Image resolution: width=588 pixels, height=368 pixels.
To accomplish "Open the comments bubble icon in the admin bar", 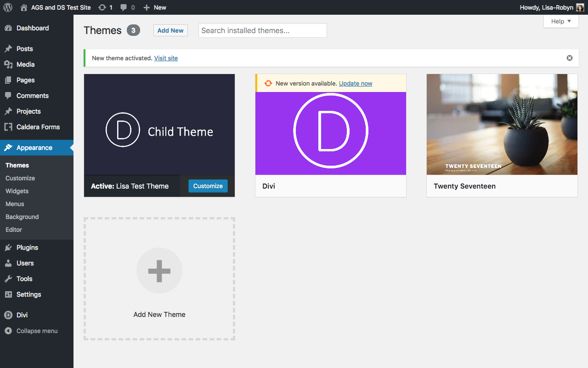I will pos(124,7).
